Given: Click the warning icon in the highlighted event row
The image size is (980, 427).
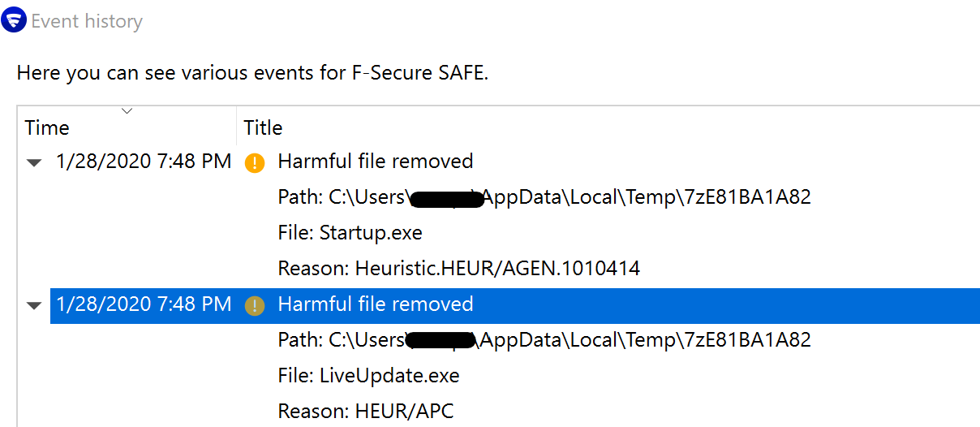Looking at the screenshot, I should click(x=255, y=305).
